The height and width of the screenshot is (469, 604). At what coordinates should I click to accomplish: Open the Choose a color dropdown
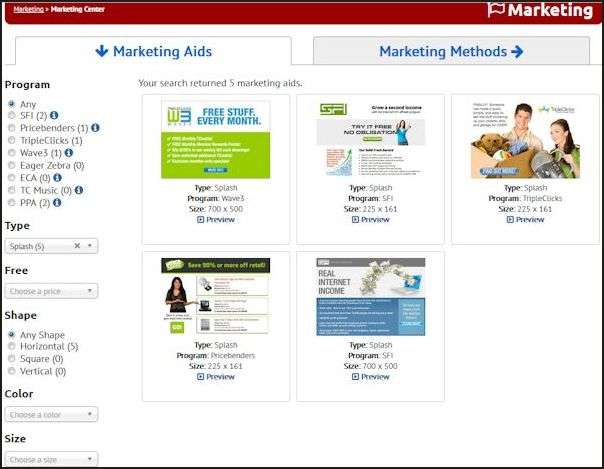(51, 415)
